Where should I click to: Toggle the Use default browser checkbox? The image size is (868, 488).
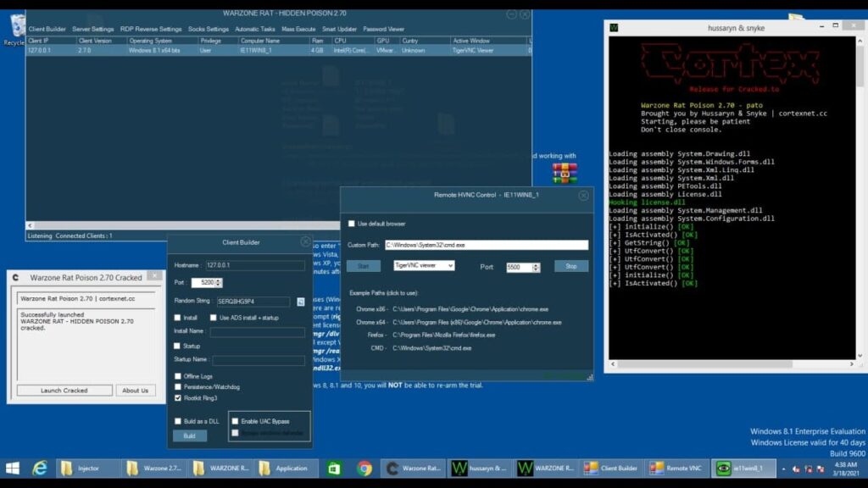click(x=352, y=224)
